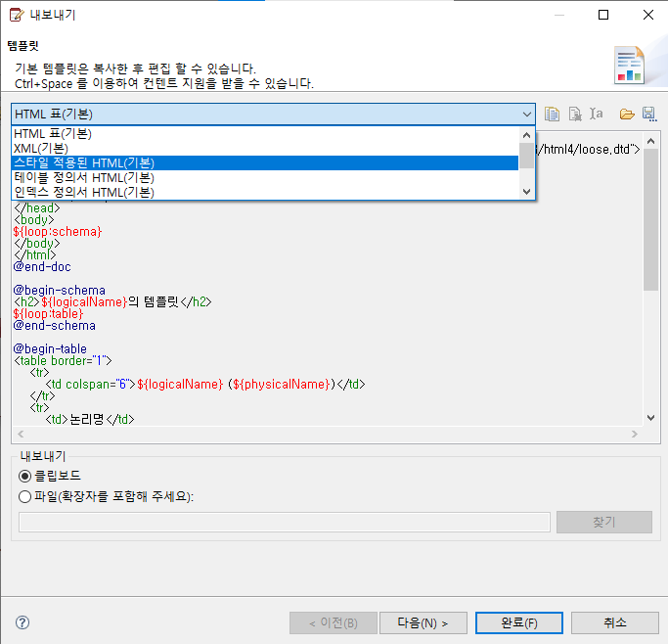Click the template editor vertical scrollbar thumb
668x644 pixels.
click(x=651, y=219)
